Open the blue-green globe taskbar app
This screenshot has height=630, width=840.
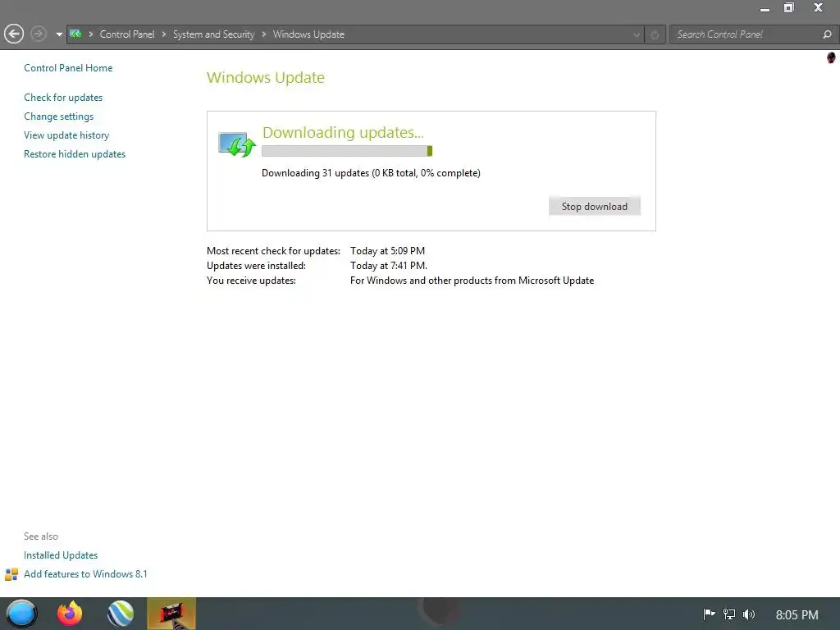click(121, 614)
